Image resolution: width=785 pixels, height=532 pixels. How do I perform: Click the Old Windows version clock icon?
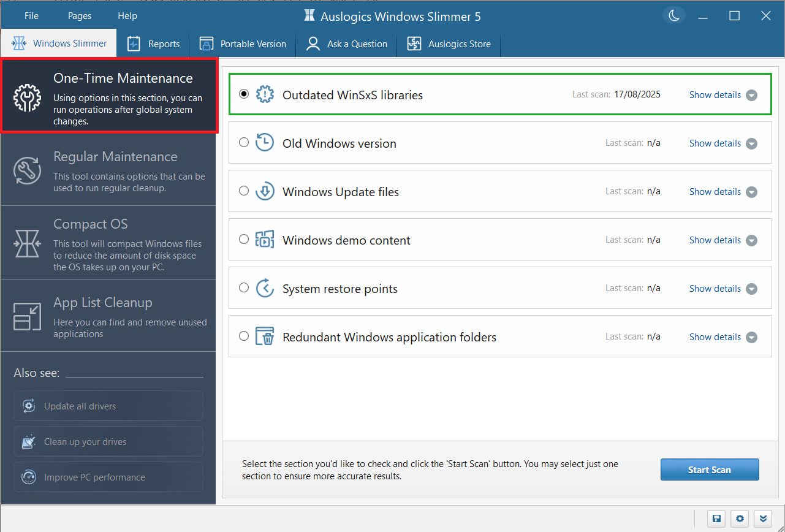click(x=265, y=142)
